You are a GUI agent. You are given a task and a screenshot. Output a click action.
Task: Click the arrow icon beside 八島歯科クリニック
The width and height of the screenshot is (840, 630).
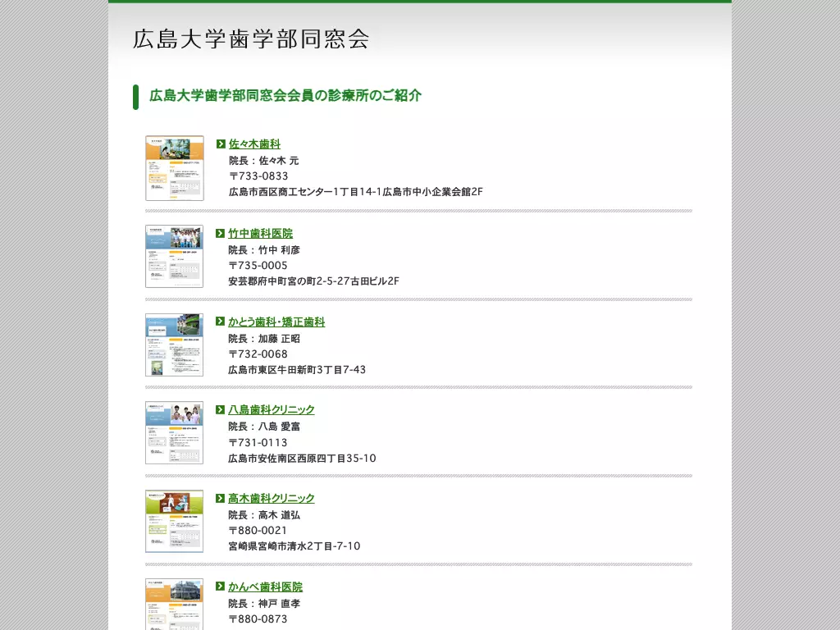[x=220, y=410]
